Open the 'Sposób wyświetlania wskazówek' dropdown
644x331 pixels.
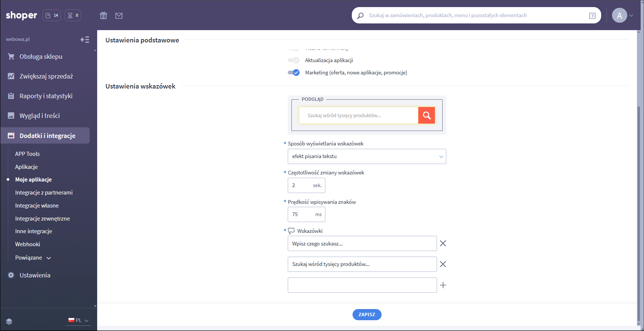[367, 157]
